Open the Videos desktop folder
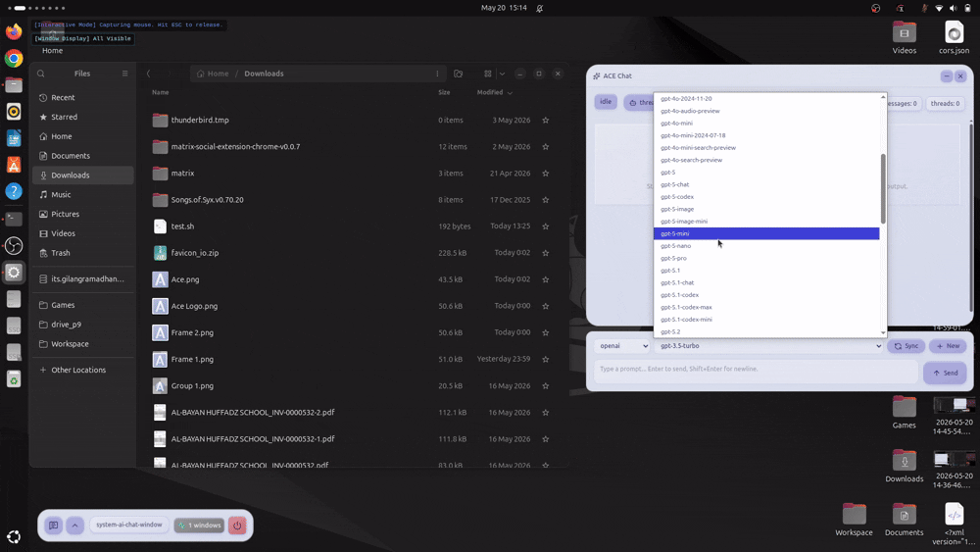Image resolution: width=980 pixels, height=552 pixels. click(905, 38)
